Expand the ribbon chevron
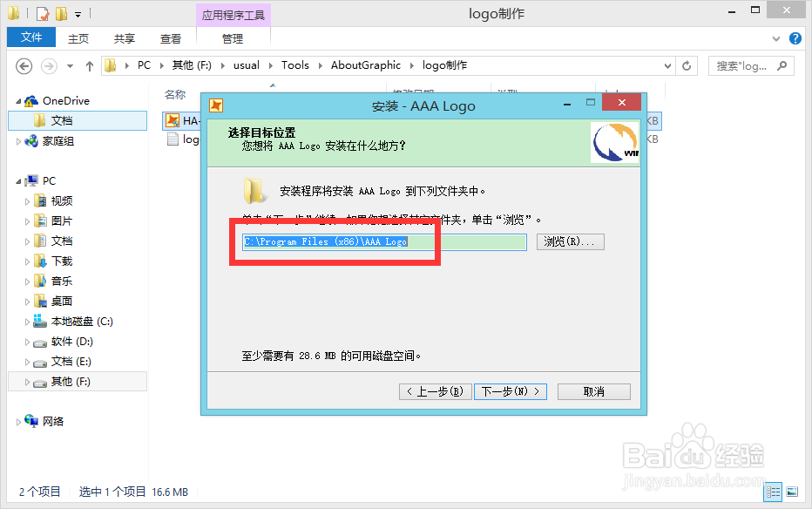 click(x=775, y=38)
